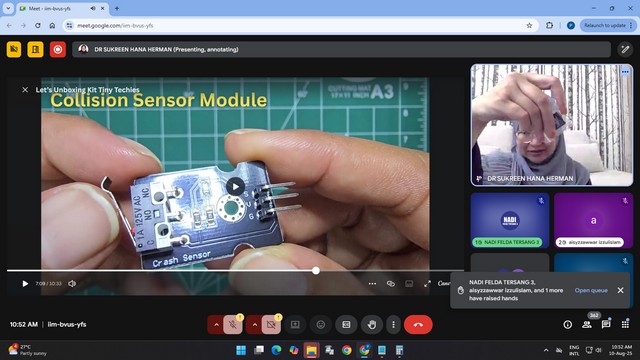
Task: Send a reaction with the emoji button
Action: click(321, 325)
